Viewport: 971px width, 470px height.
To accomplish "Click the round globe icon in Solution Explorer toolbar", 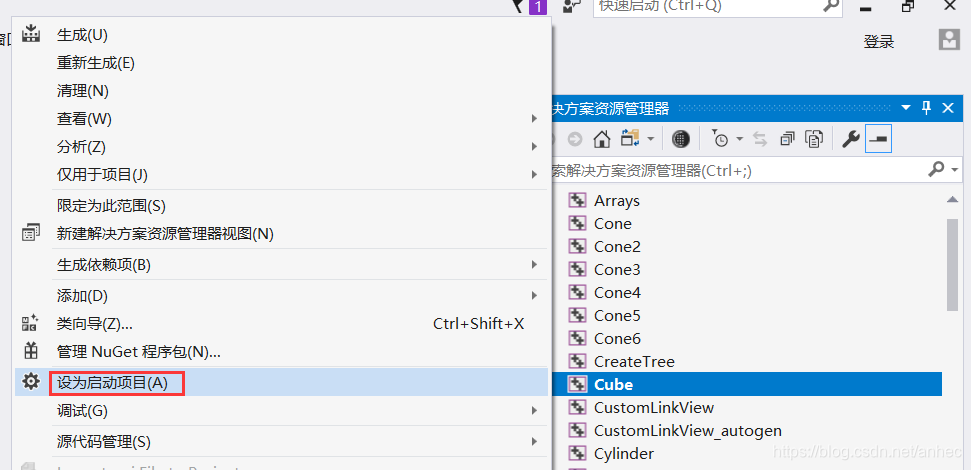I will [681, 139].
